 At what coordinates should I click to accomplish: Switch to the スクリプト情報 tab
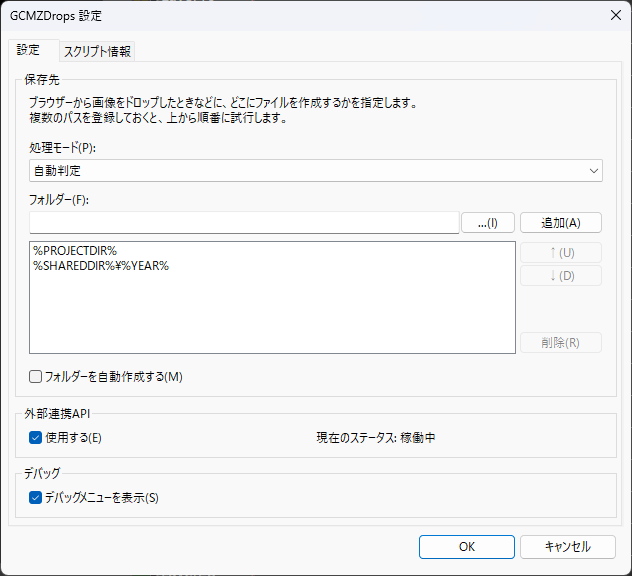point(97,52)
